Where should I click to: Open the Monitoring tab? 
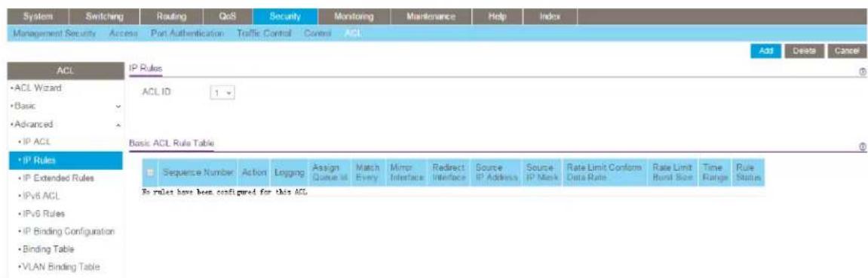354,17
